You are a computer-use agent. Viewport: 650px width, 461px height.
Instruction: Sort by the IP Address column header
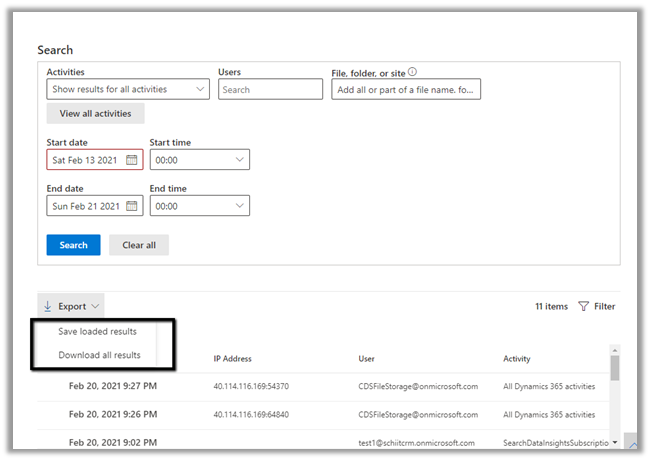click(232, 358)
